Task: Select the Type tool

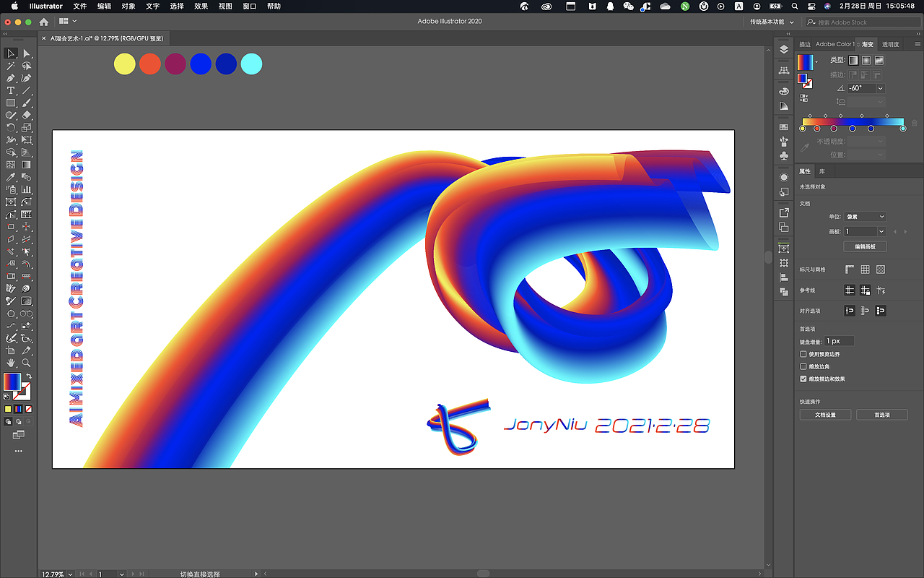Action: click(11, 90)
